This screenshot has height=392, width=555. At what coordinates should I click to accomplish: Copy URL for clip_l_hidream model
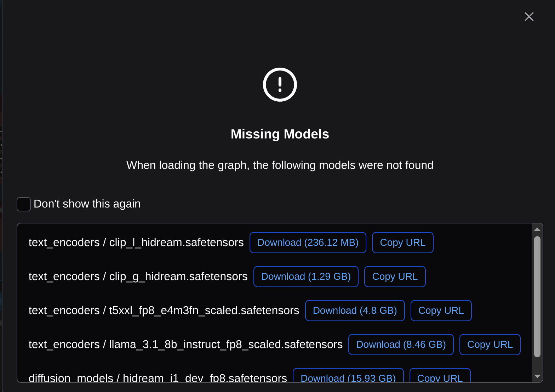pyautogui.click(x=402, y=243)
